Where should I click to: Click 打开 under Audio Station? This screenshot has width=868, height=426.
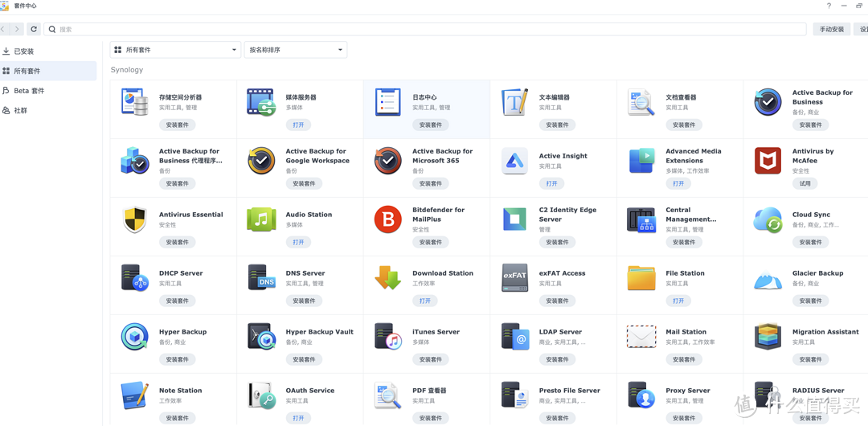[298, 242]
